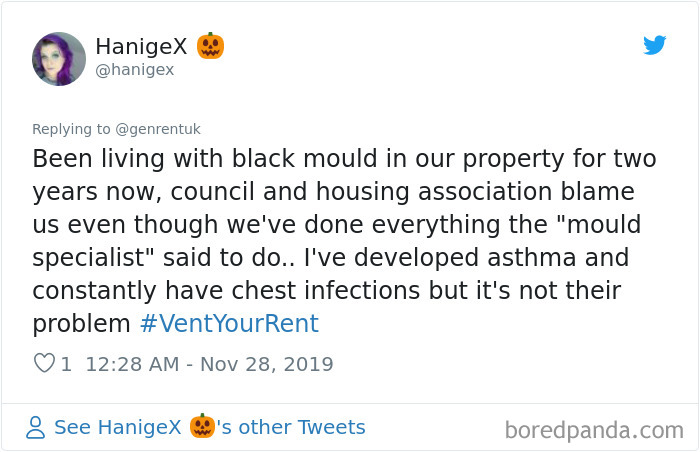
Task: Click the tweet text starting Been living with
Action: click(x=344, y=241)
